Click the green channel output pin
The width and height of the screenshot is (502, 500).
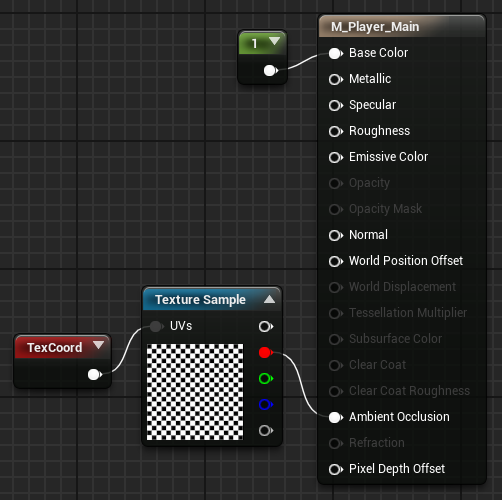(x=266, y=379)
